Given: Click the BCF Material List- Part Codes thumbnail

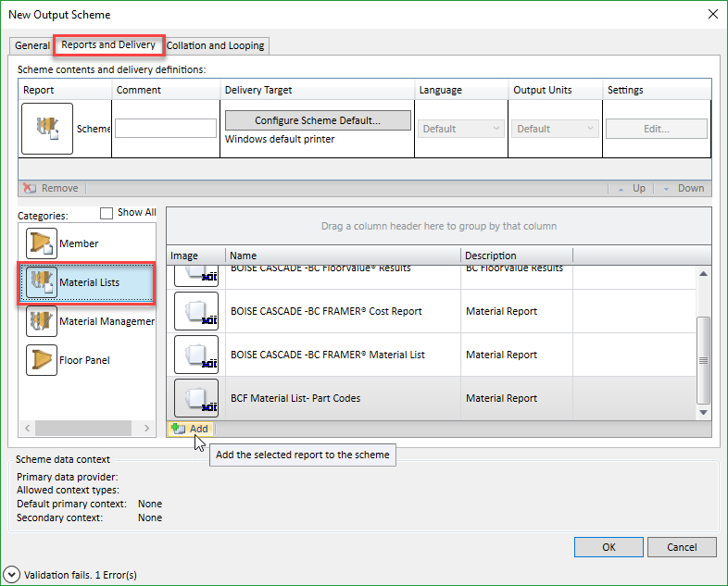Looking at the screenshot, I should click(x=196, y=398).
